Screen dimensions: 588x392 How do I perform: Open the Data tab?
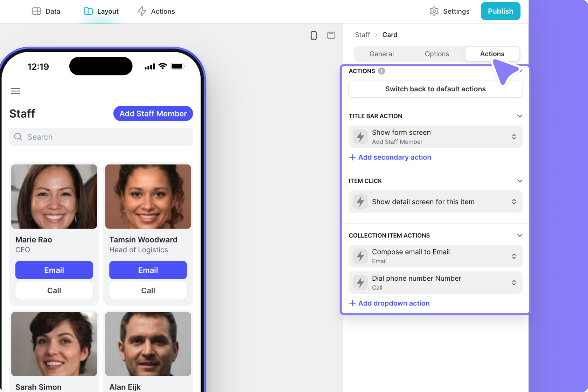point(46,11)
